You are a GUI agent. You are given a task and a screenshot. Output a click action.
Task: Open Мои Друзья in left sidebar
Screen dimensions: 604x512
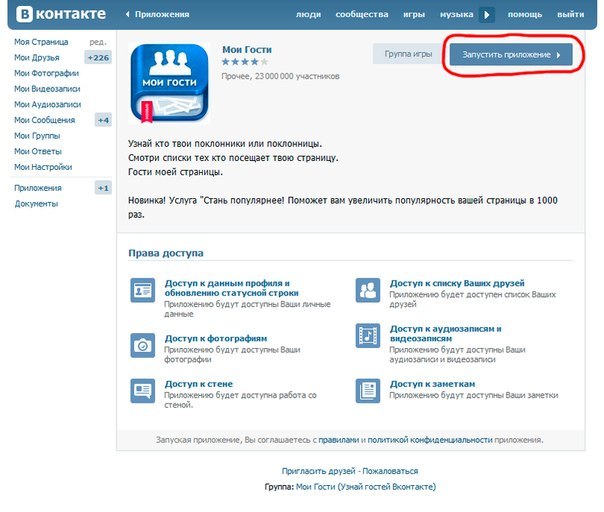point(36,58)
